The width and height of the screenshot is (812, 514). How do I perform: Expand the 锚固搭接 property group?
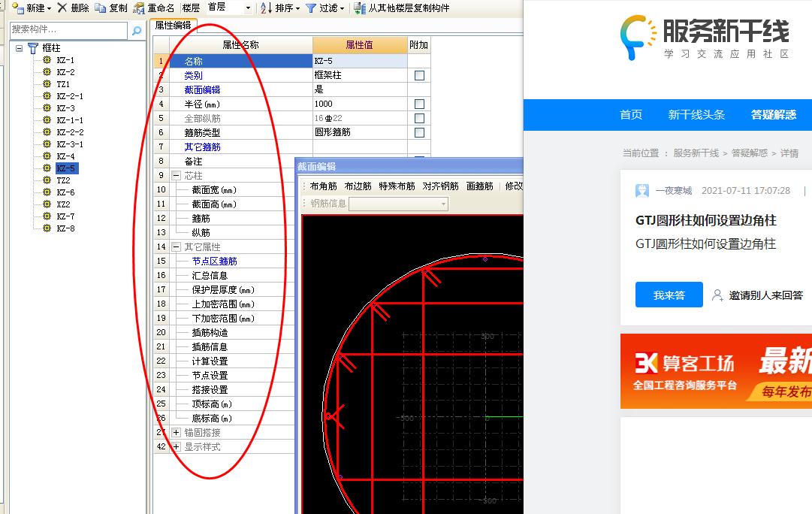(x=176, y=432)
